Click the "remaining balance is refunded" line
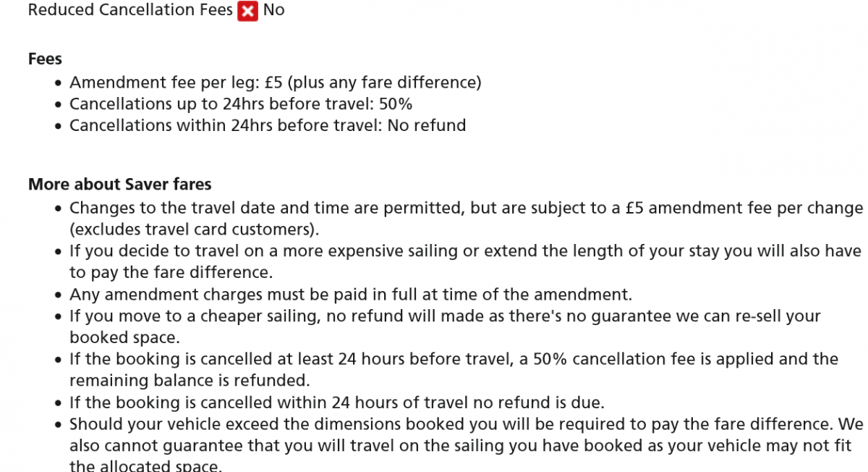 coord(190,380)
